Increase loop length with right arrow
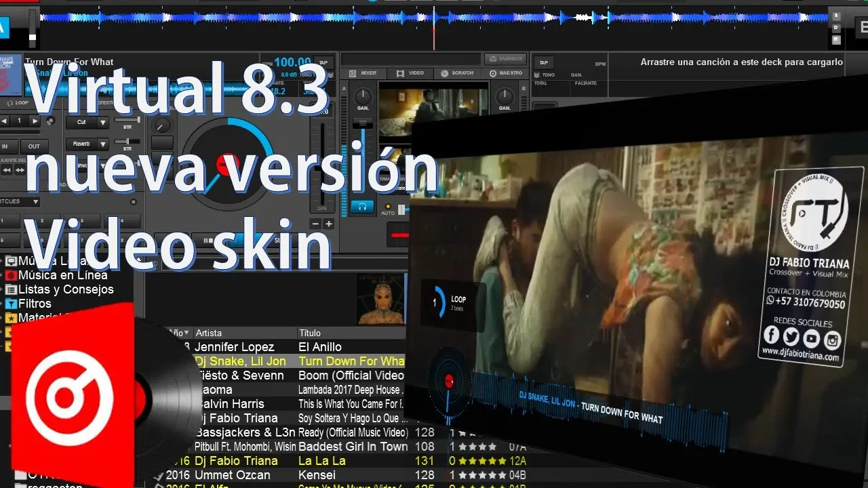The height and width of the screenshot is (488, 868). (36, 121)
